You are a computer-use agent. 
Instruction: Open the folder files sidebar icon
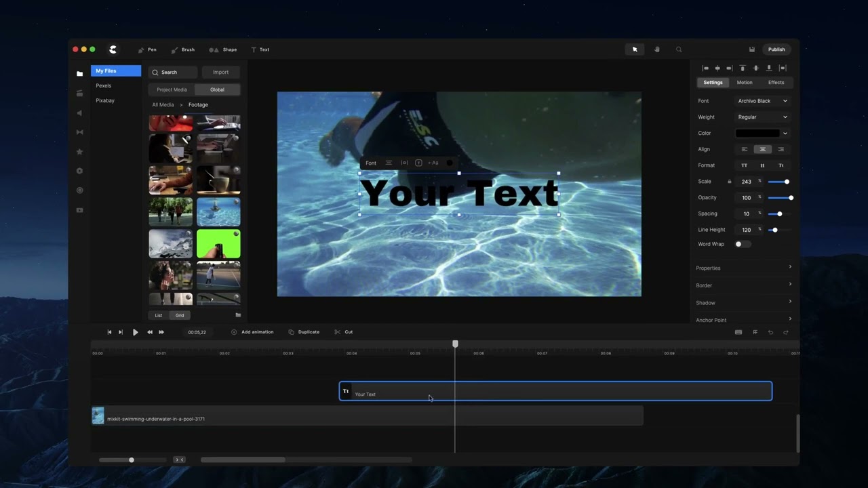79,73
